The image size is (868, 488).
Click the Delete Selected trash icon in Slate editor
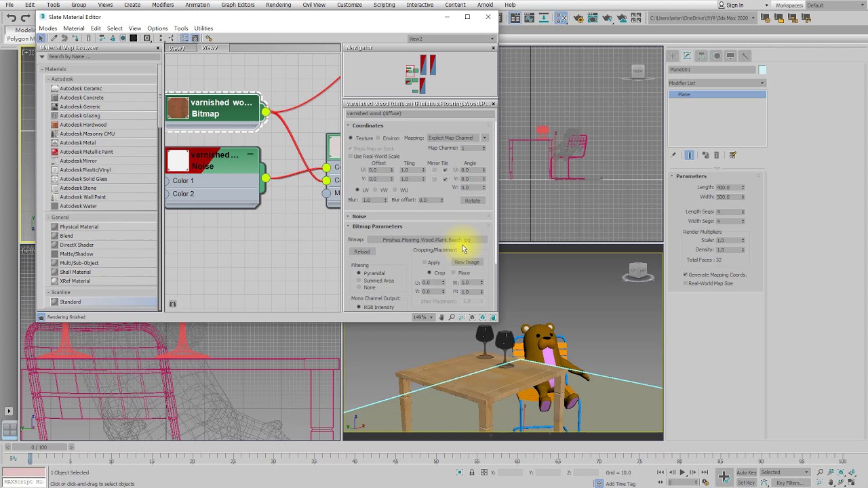(88, 38)
